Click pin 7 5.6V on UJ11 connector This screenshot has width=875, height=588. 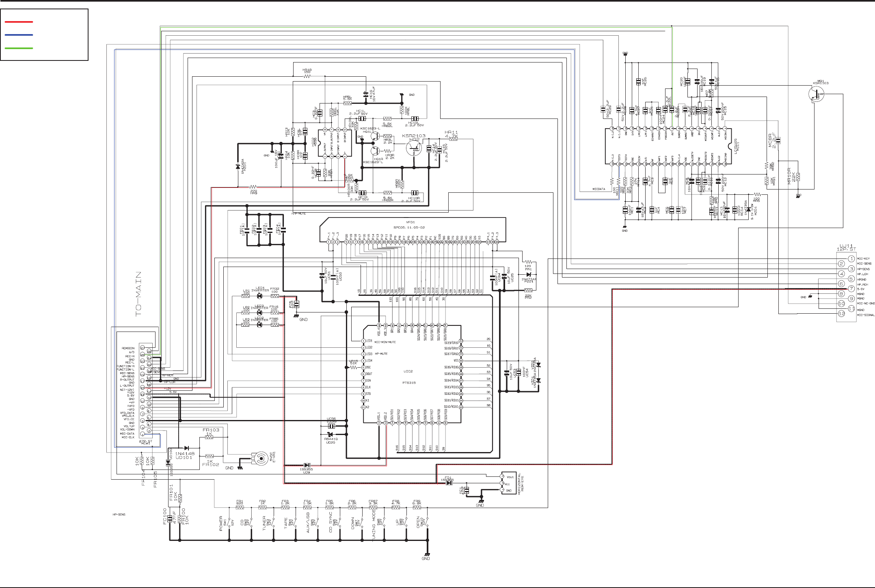pos(851,289)
